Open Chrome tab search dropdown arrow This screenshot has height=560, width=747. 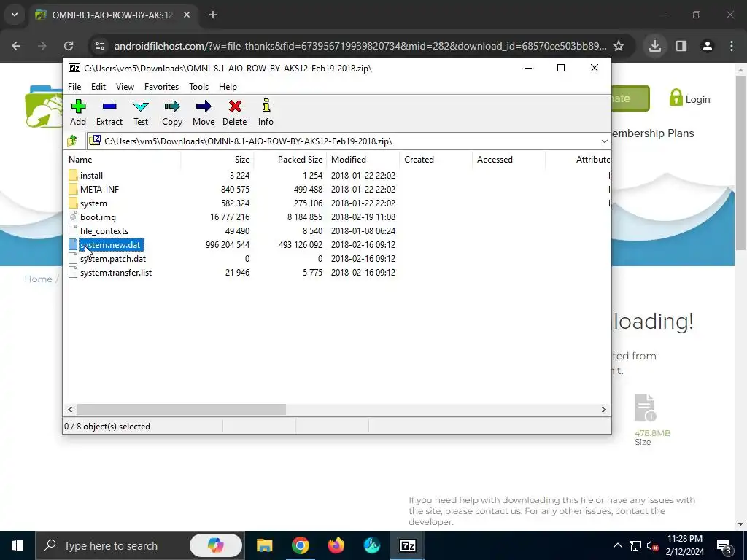(15, 15)
